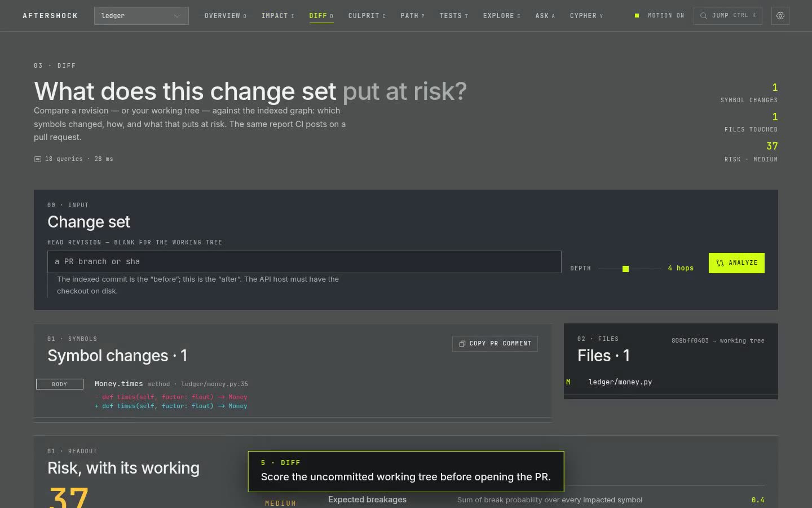Select the Diff tab

click(x=321, y=16)
